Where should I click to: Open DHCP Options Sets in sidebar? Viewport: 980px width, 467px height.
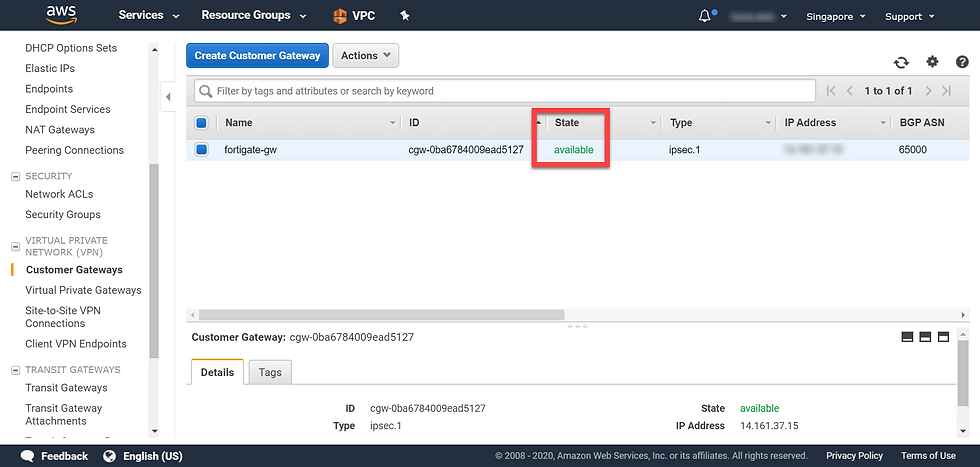click(71, 48)
